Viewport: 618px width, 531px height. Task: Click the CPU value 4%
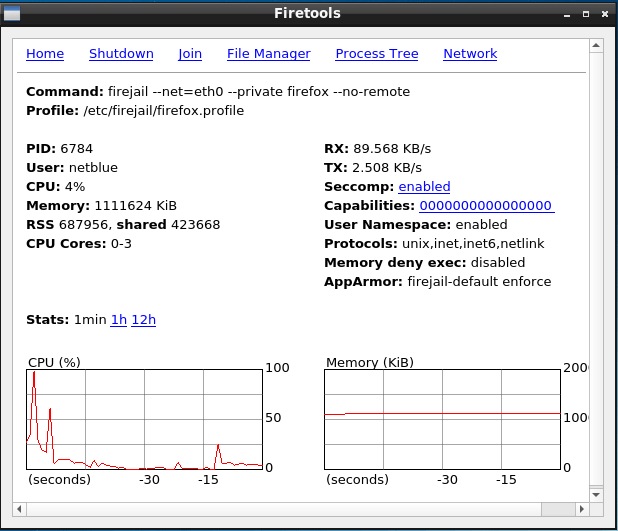(x=75, y=186)
